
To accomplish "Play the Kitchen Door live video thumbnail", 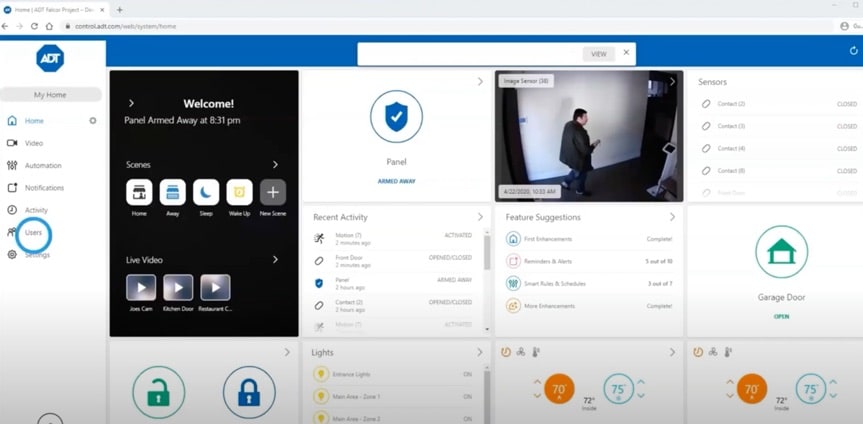I will (178, 287).
